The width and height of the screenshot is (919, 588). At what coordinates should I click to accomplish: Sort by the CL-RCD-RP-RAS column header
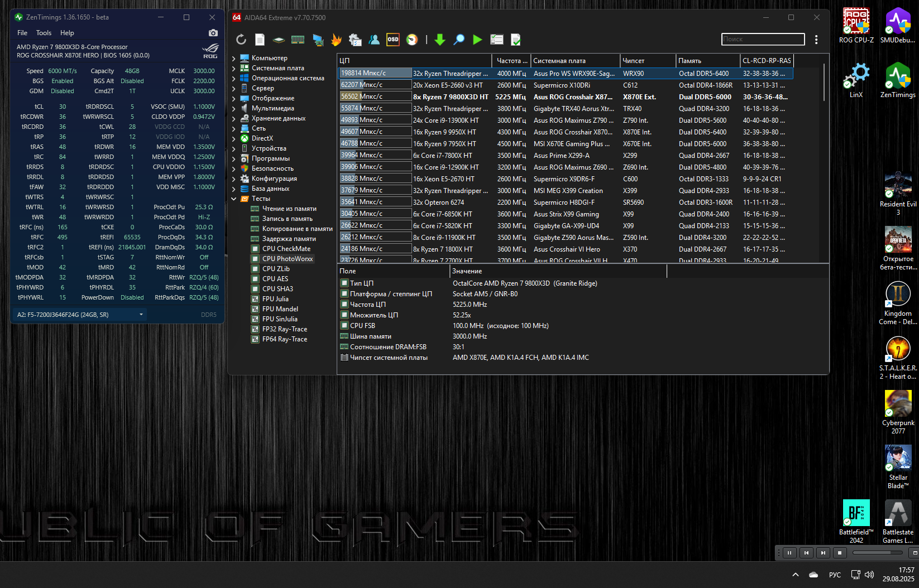pyautogui.click(x=767, y=61)
